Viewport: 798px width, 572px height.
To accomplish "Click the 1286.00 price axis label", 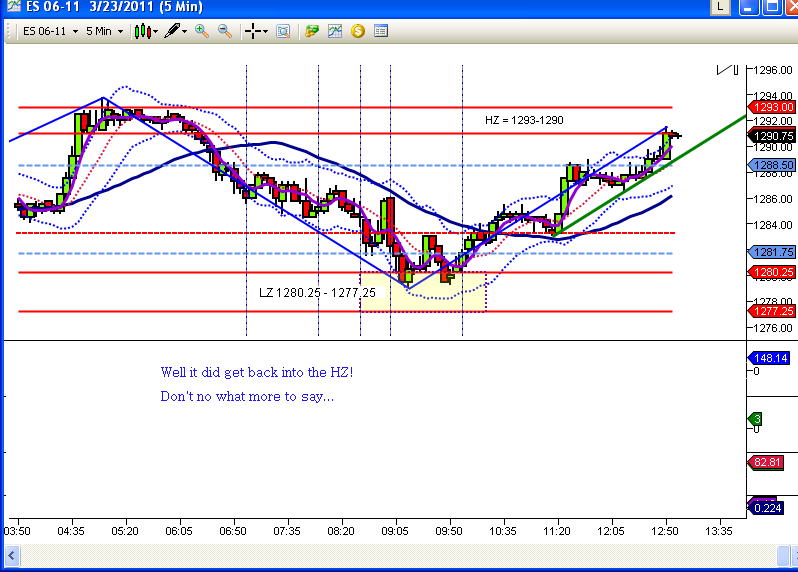I will (773, 199).
